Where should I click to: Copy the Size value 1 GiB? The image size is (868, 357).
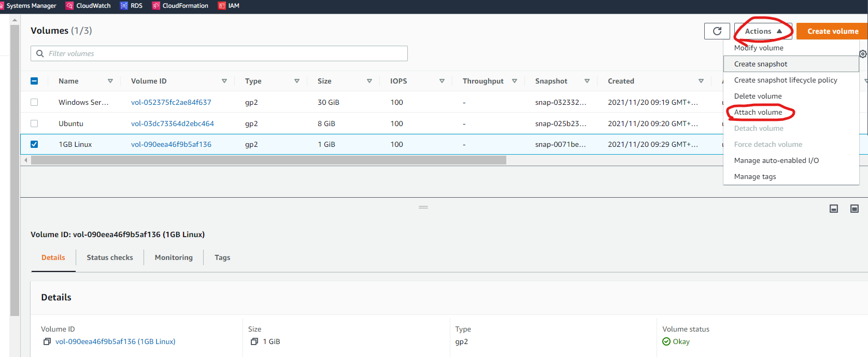[254, 341]
